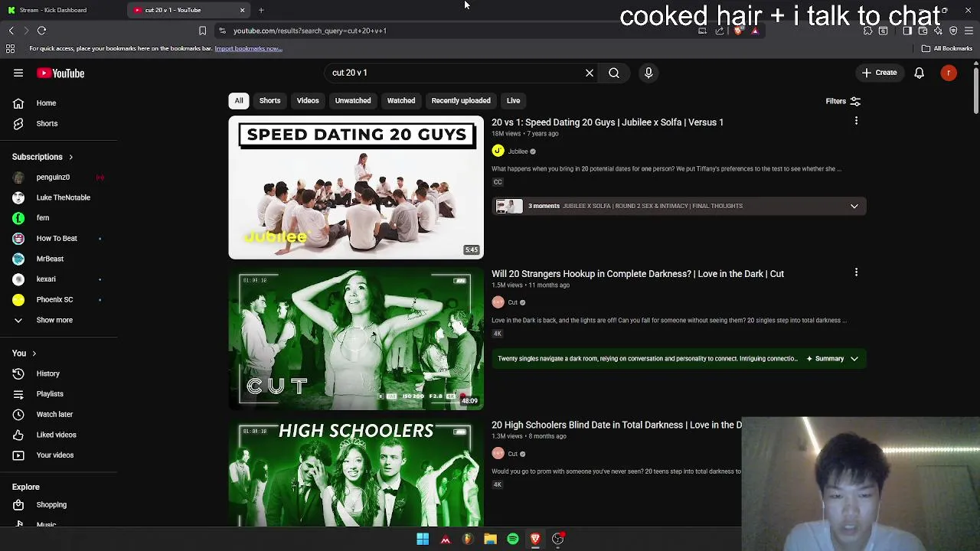Play the Speed Dating 20 Guys thumbnail
The image size is (980, 551).
click(x=356, y=187)
